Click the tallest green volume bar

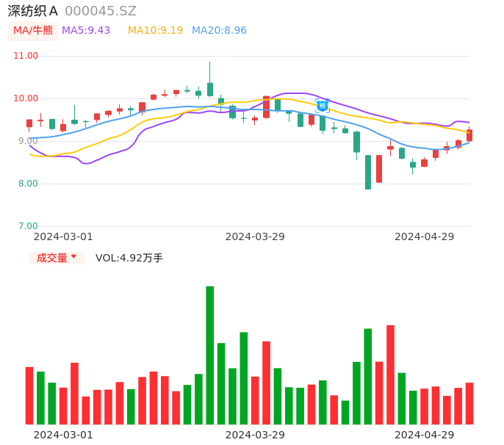(x=210, y=355)
